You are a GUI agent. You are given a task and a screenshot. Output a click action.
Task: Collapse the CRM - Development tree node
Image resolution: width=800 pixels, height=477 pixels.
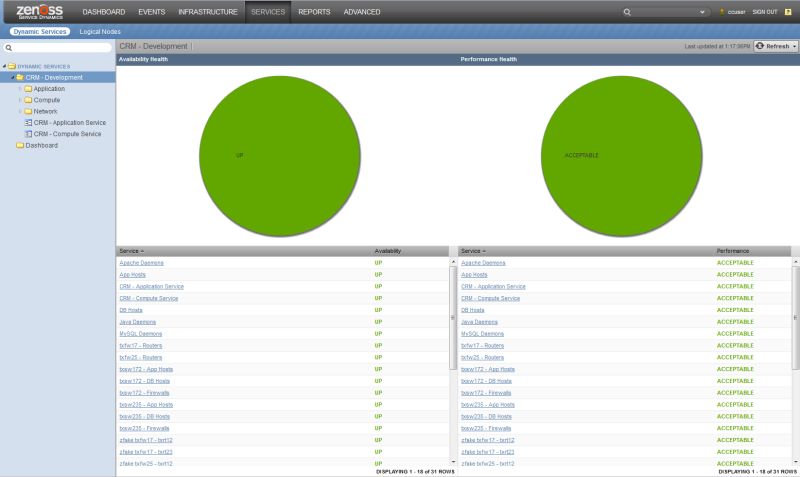pos(13,78)
